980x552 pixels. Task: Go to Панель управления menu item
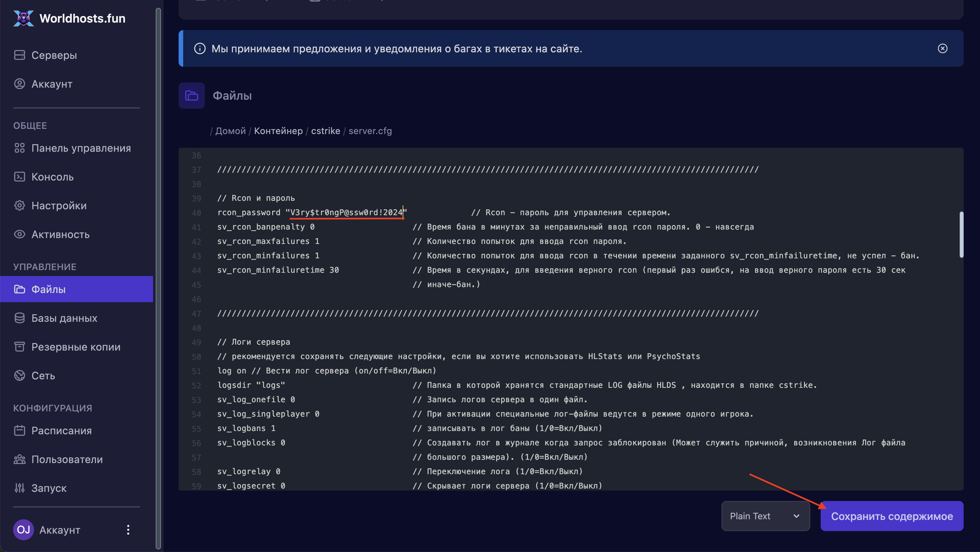(81, 148)
